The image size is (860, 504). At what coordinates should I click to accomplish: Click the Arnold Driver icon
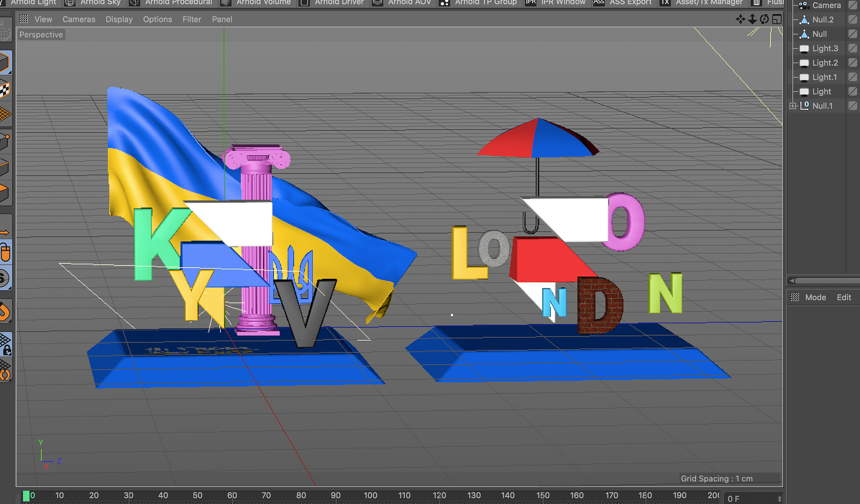[x=304, y=2]
